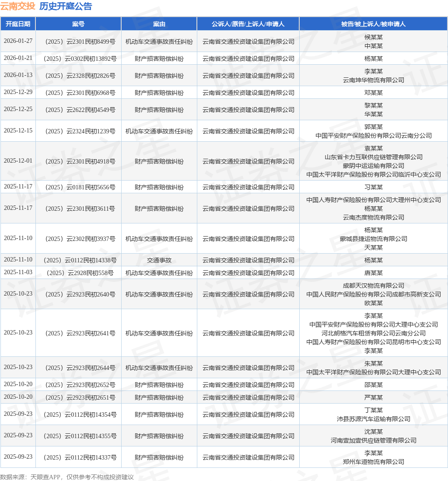This screenshot has height=481, width=448.
Task: Click case number 云0112民初14355号
Action: point(80,436)
